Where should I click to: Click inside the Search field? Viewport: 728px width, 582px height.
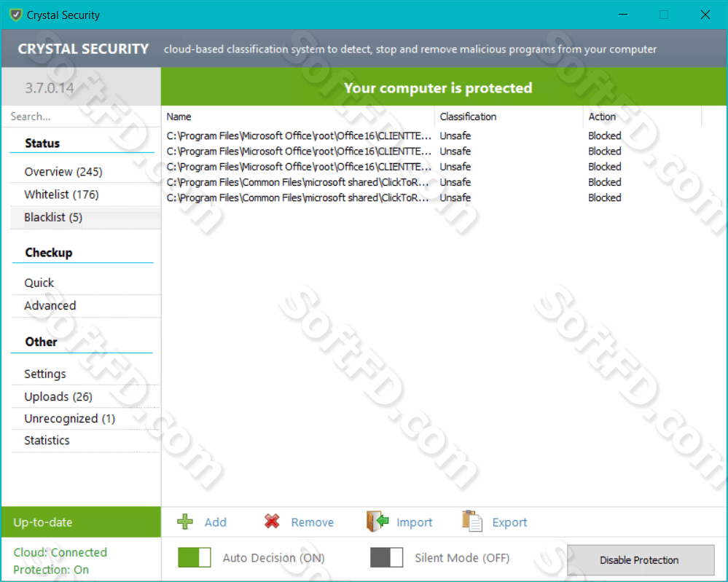[81, 117]
